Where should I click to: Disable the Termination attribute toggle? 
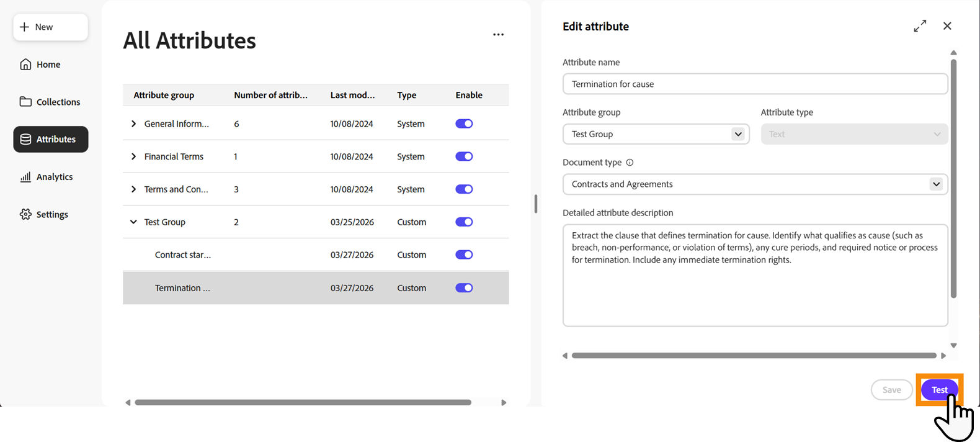(x=464, y=288)
